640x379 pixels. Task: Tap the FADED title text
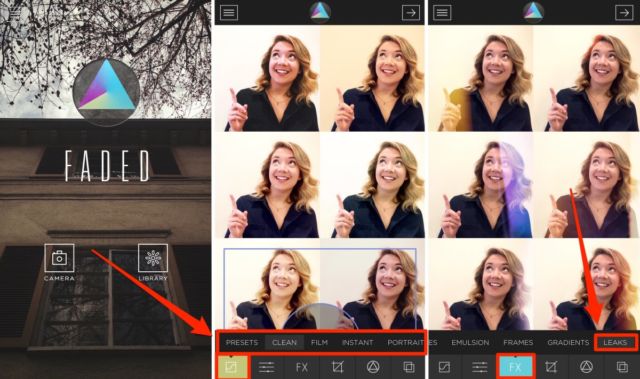(x=107, y=166)
